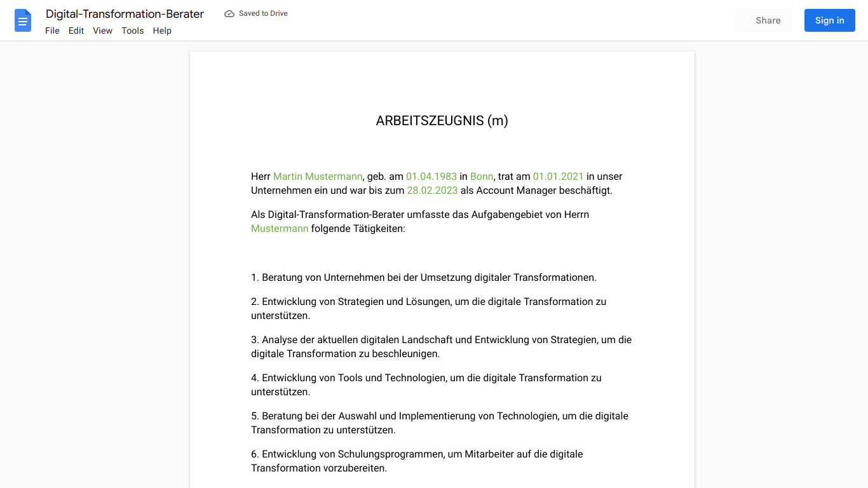Click the Saved to Drive cloud icon
This screenshot has height=488, width=868.
[x=229, y=13]
